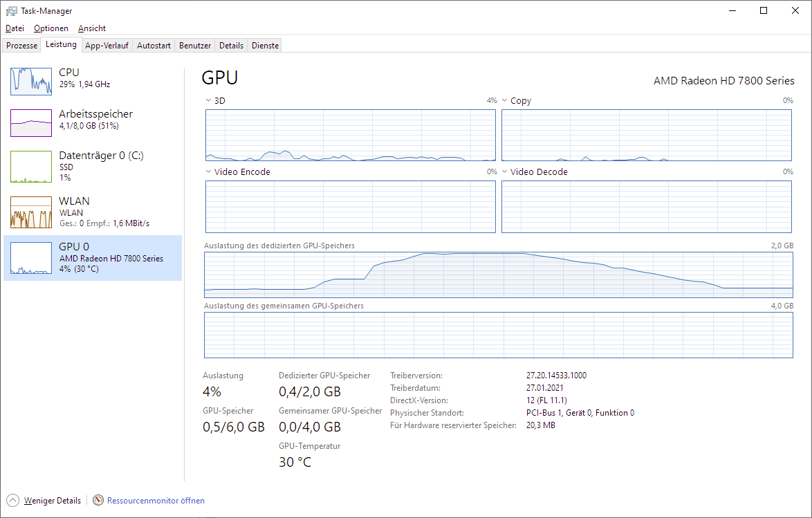
Task: Click the 4,0 GB shared graph scale label
Action: point(782,306)
